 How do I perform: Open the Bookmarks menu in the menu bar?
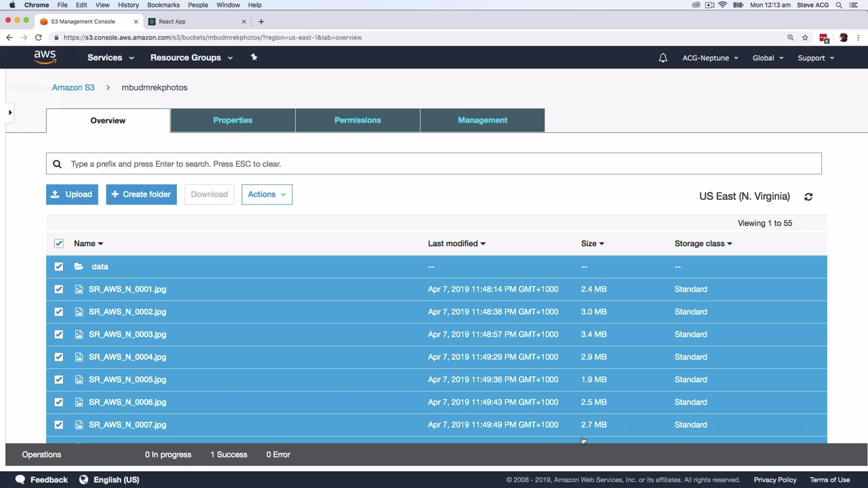[x=163, y=5]
